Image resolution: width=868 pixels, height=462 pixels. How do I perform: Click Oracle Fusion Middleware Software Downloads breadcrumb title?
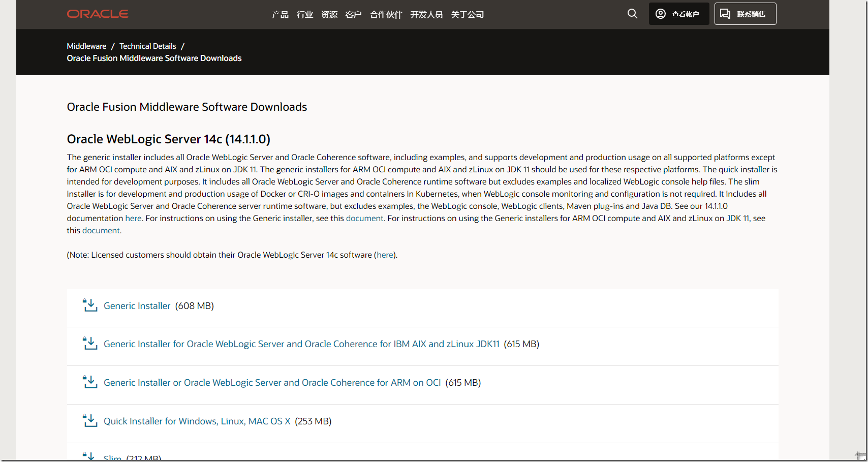pyautogui.click(x=154, y=58)
